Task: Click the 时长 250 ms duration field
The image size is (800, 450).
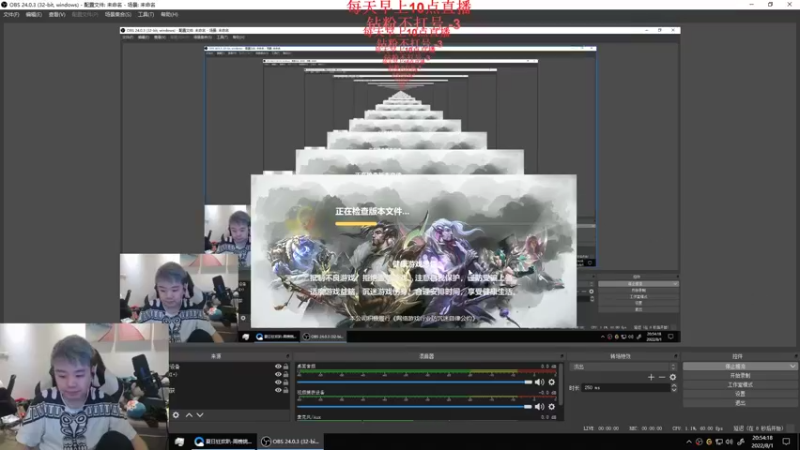Action: [626, 388]
